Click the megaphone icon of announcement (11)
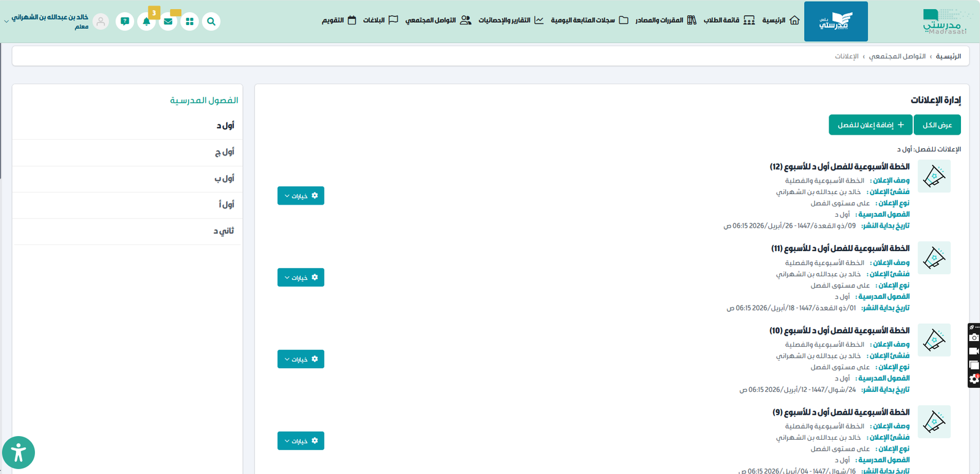This screenshot has width=980, height=474. [934, 258]
